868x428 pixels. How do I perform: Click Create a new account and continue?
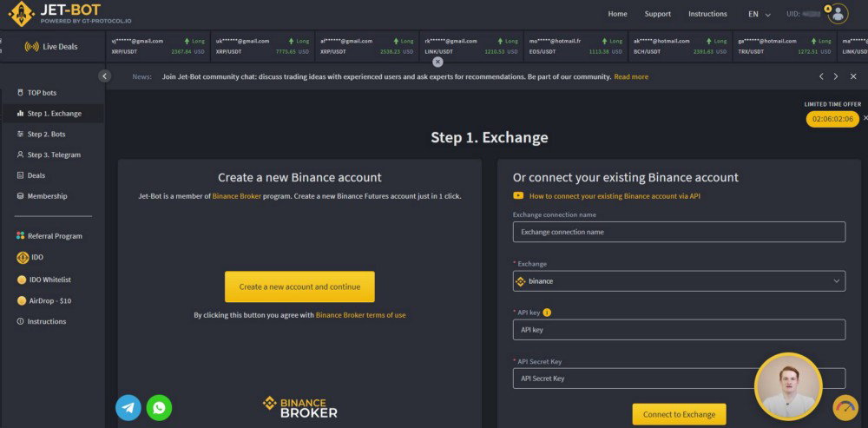click(x=299, y=286)
